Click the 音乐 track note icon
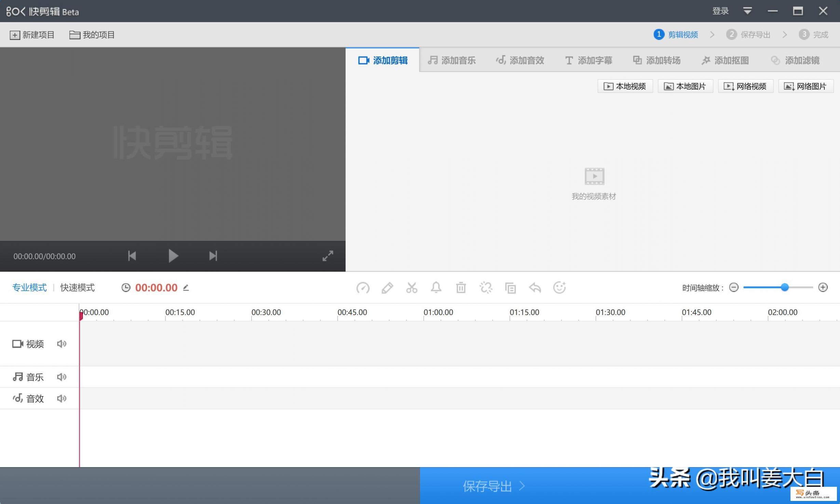 (18, 377)
